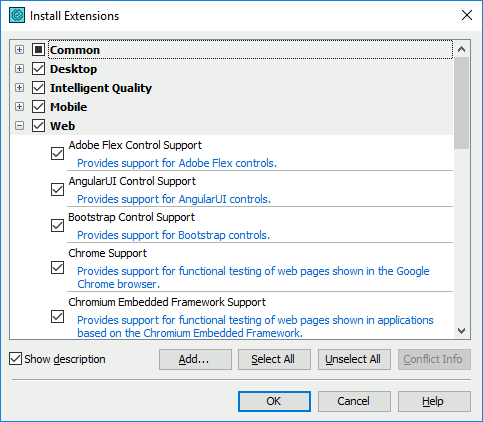Click 'Provides support for Bootstrap controls.' description
This screenshot has width=483, height=422.
173,235
